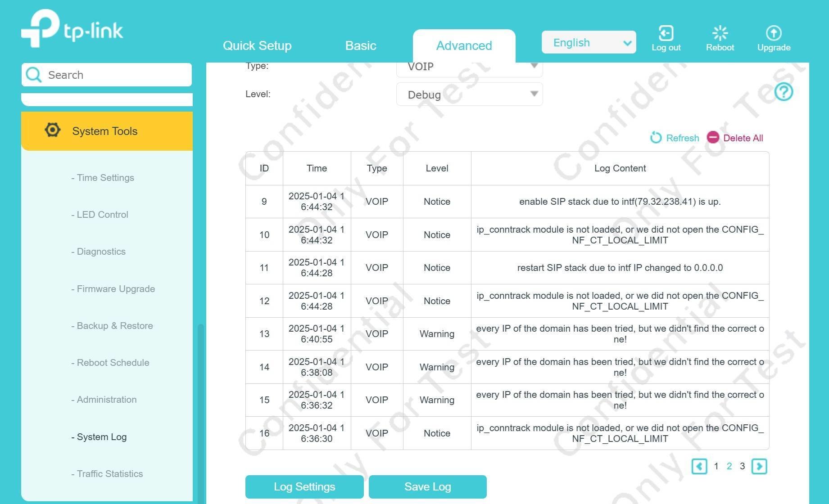Open Time Settings in sidebar

tap(103, 178)
